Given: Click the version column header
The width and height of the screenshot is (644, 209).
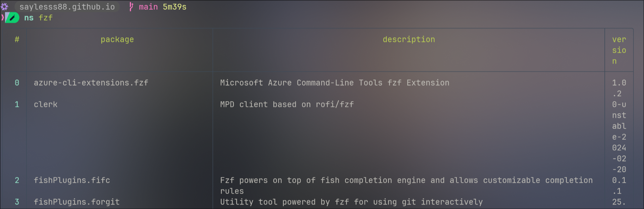Looking at the screenshot, I should pyautogui.click(x=619, y=50).
